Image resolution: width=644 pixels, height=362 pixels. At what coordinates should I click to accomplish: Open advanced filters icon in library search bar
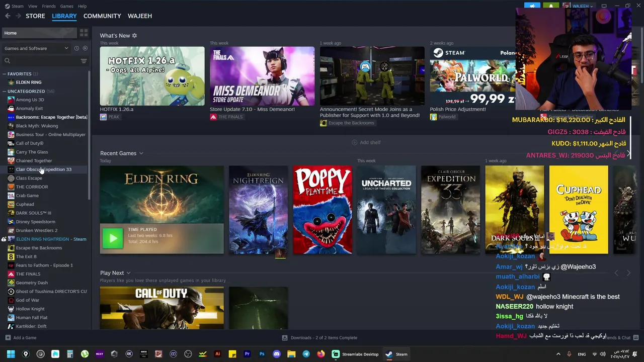84,61
